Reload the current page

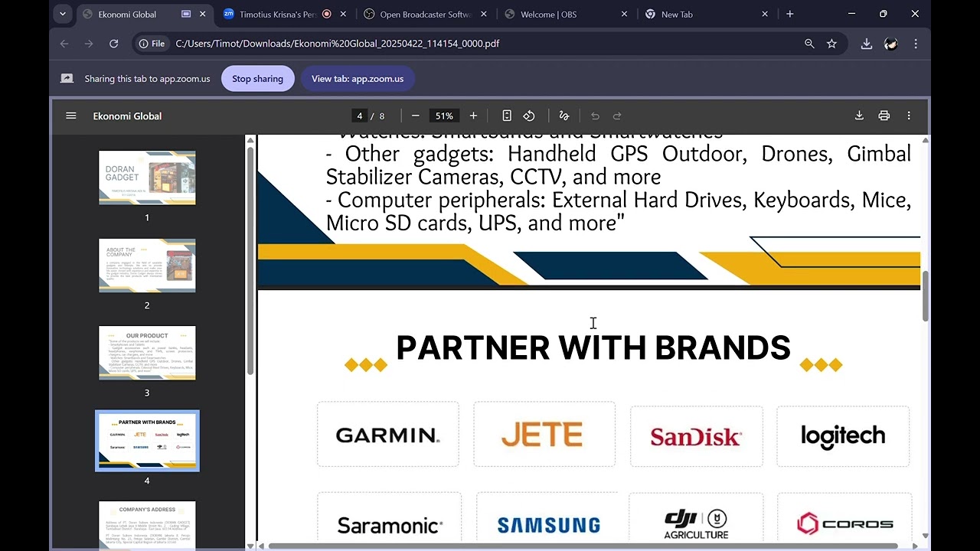113,44
